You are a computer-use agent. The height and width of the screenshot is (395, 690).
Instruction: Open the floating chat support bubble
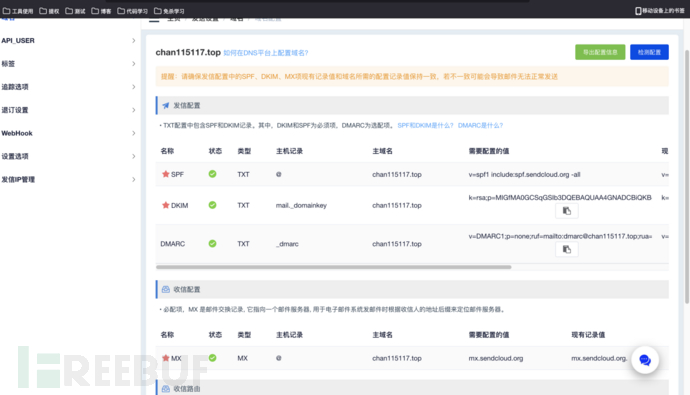pos(645,360)
